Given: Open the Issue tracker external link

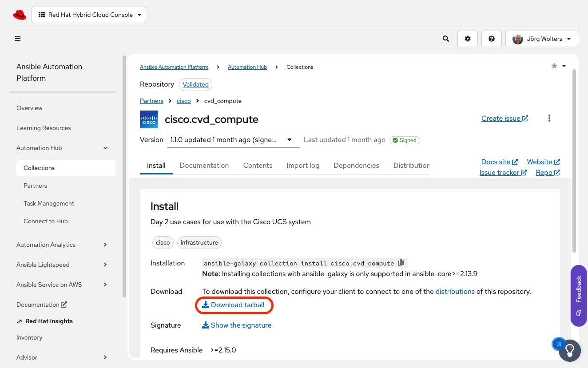Looking at the screenshot, I should pyautogui.click(x=503, y=173).
